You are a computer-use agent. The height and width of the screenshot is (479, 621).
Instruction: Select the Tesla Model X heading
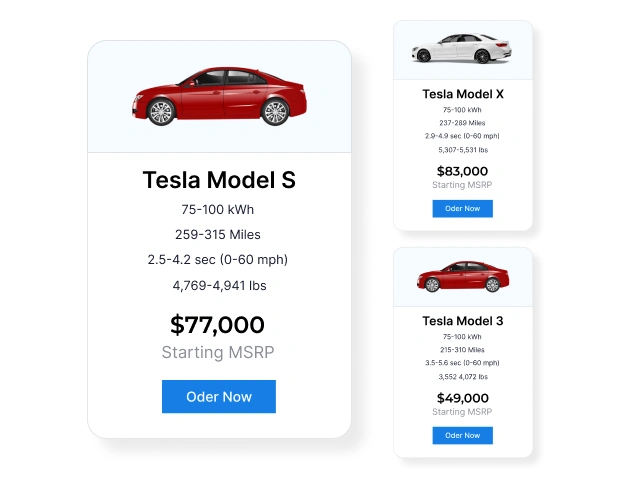(x=462, y=94)
